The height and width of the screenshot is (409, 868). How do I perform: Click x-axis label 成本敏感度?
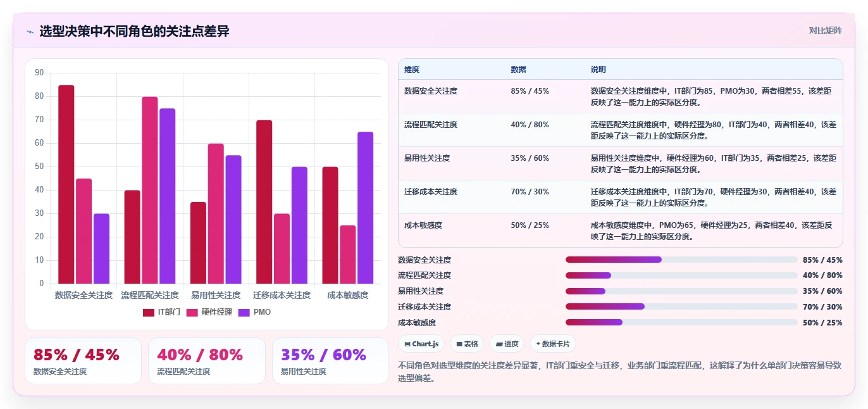[x=348, y=295]
